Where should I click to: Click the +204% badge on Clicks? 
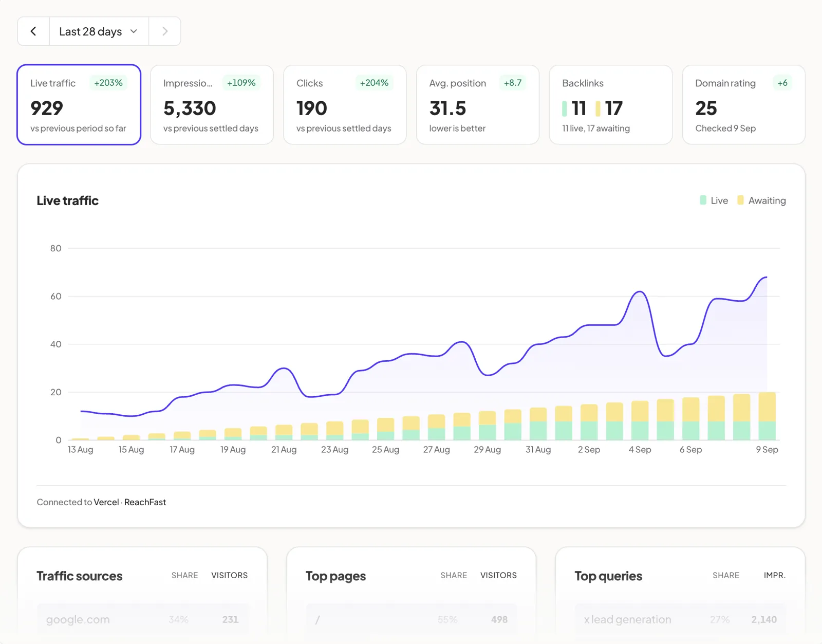click(x=374, y=83)
